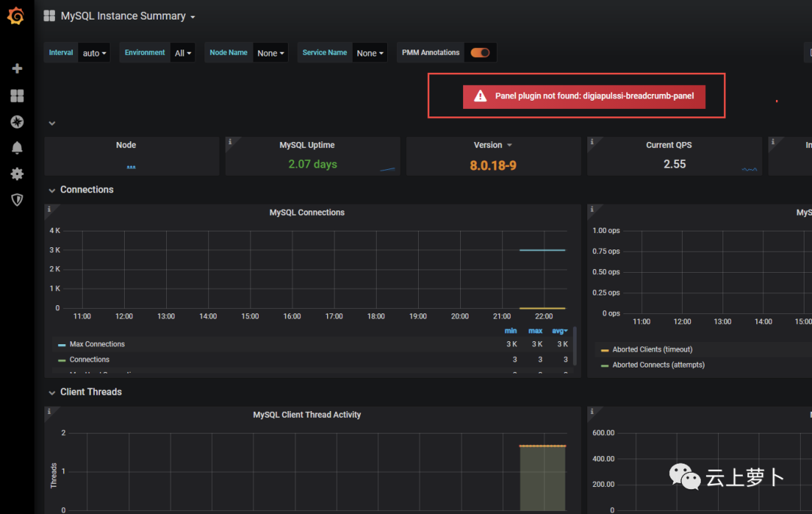Click the Node panel title
812x514 pixels.
[x=126, y=145]
